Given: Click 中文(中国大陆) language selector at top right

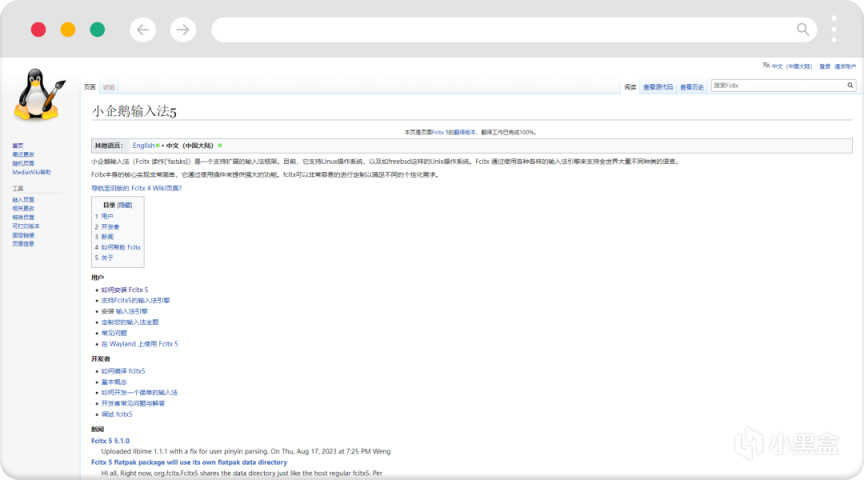Looking at the screenshot, I should (x=792, y=66).
